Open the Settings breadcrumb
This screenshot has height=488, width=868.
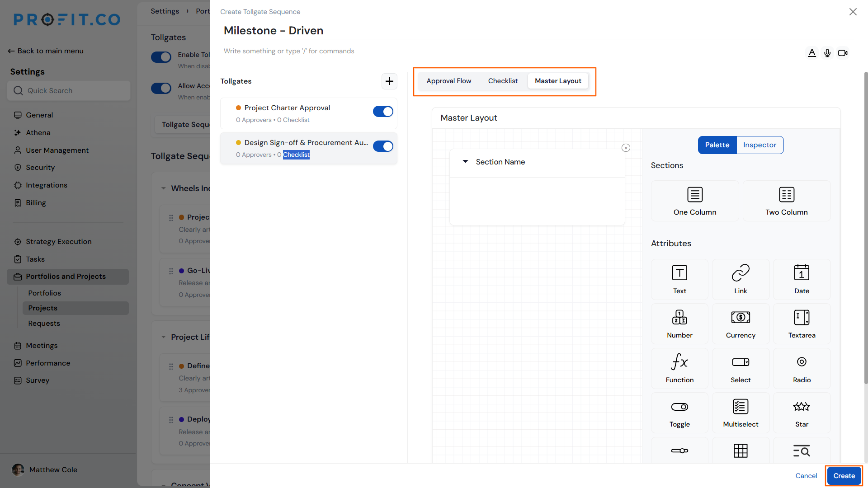pyautogui.click(x=165, y=11)
